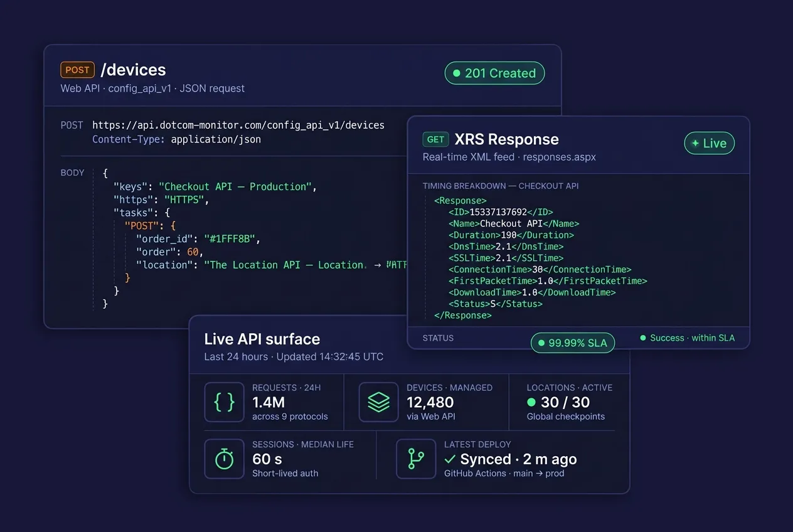Click the STATUS label in XRS card

[x=438, y=338]
